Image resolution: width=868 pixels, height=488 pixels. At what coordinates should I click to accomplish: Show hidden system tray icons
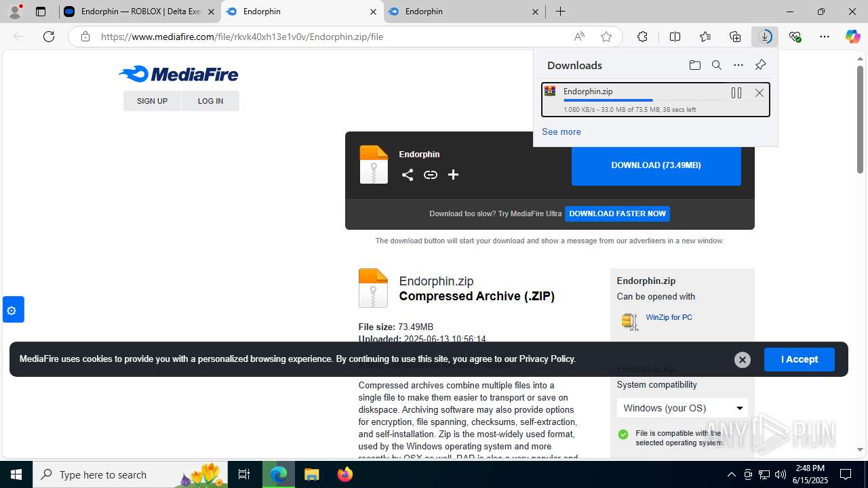coord(731,474)
